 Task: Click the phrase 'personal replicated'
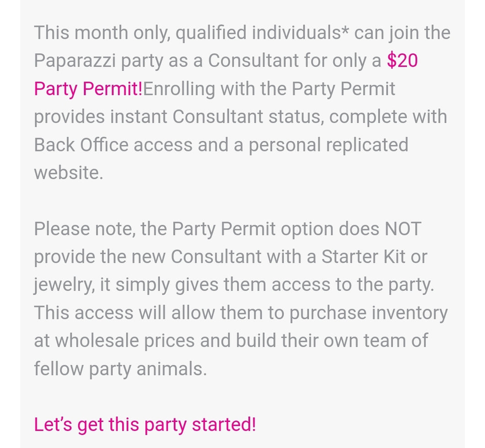pos(329,145)
